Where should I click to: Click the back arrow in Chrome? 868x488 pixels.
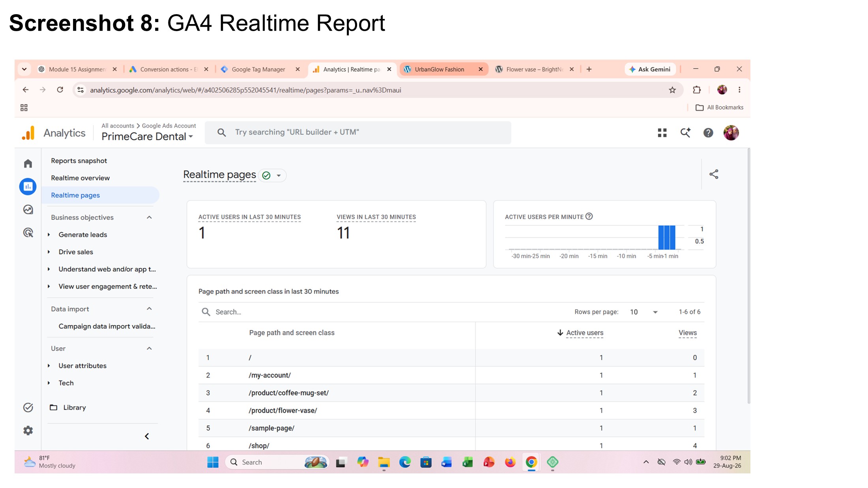[26, 90]
